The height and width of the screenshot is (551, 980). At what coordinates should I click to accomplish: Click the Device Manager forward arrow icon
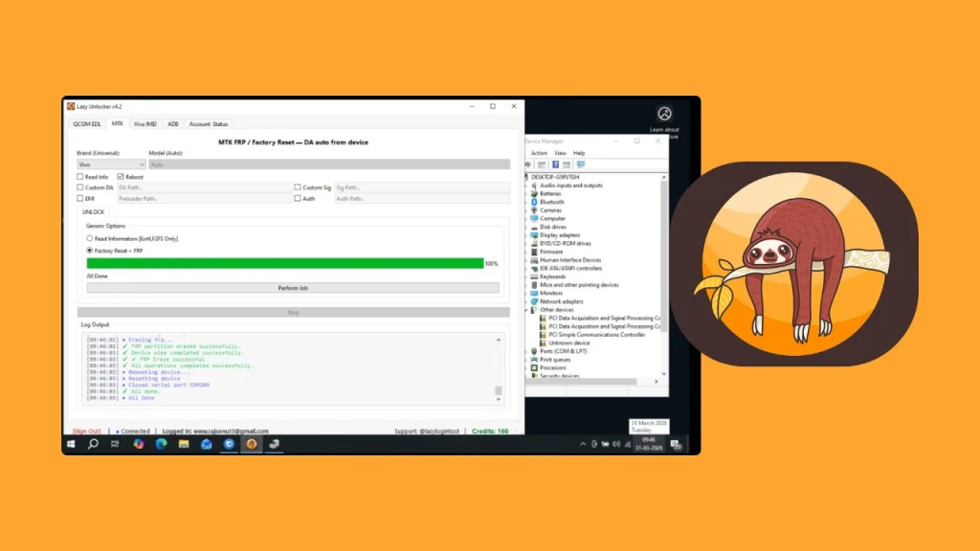tap(528, 165)
